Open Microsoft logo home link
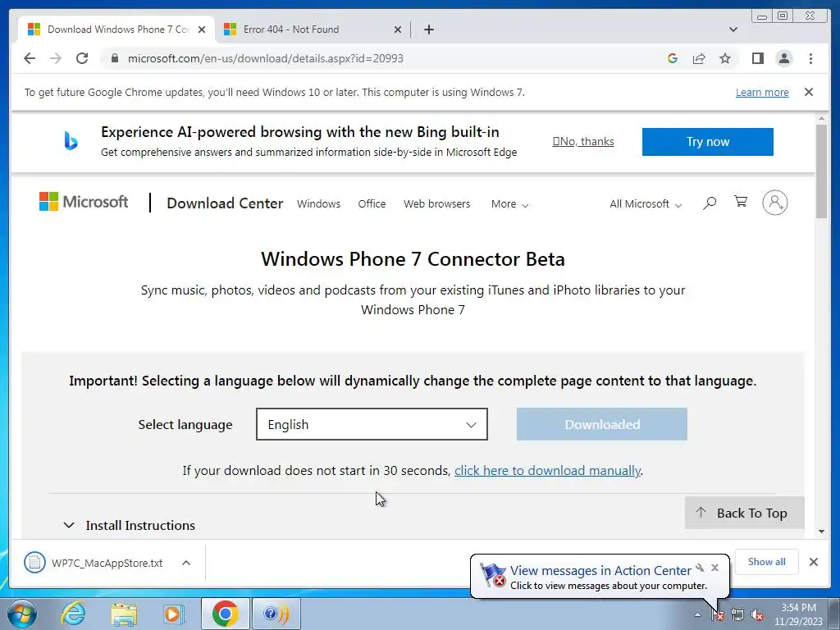The image size is (840, 630). tap(84, 202)
